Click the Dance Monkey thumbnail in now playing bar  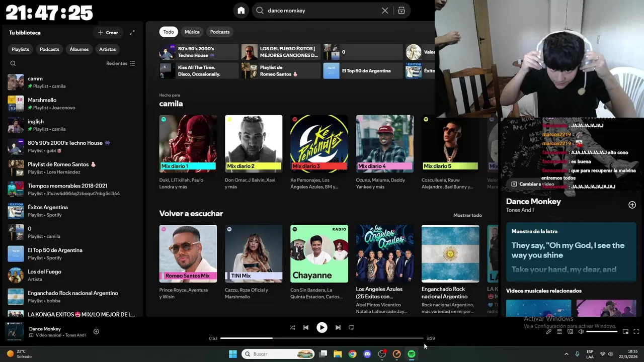[x=14, y=331]
